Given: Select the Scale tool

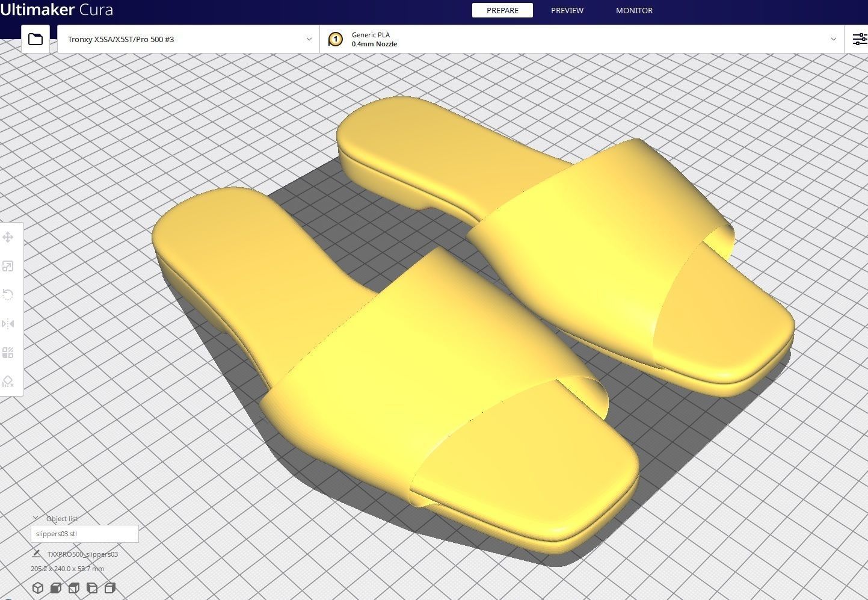Looking at the screenshot, I should coord(8,266).
